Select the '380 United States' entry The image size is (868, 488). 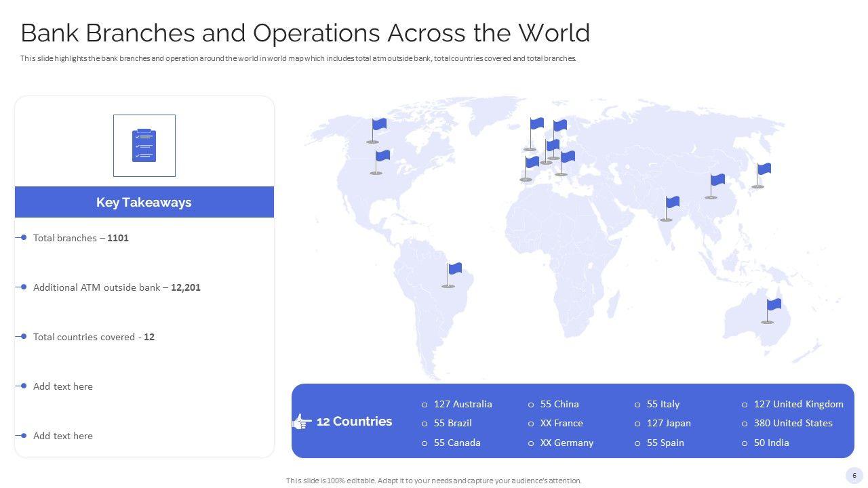[x=793, y=423]
